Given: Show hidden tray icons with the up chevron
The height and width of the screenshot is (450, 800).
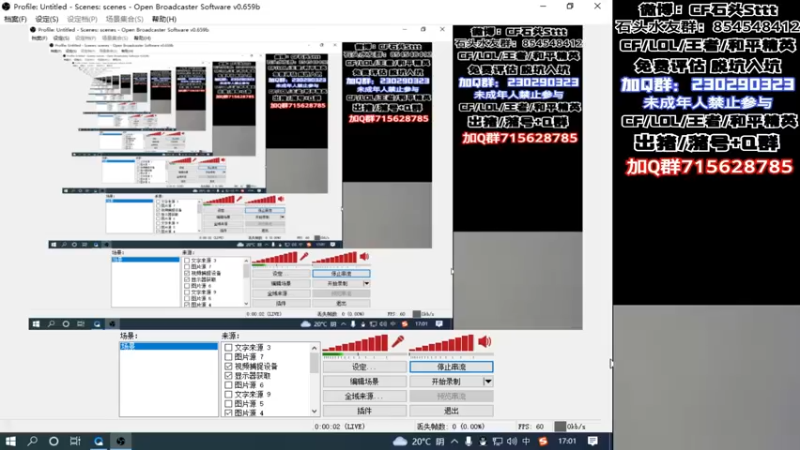Looking at the screenshot, I should pos(454,441).
